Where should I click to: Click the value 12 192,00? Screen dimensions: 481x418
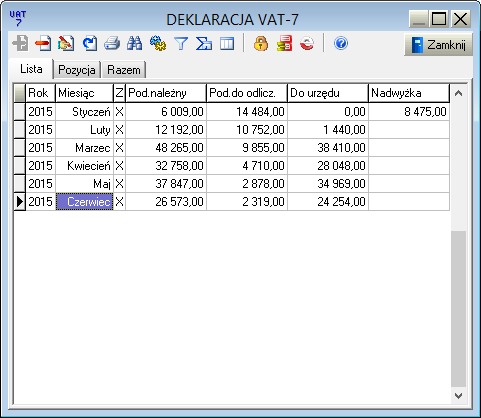(179, 130)
